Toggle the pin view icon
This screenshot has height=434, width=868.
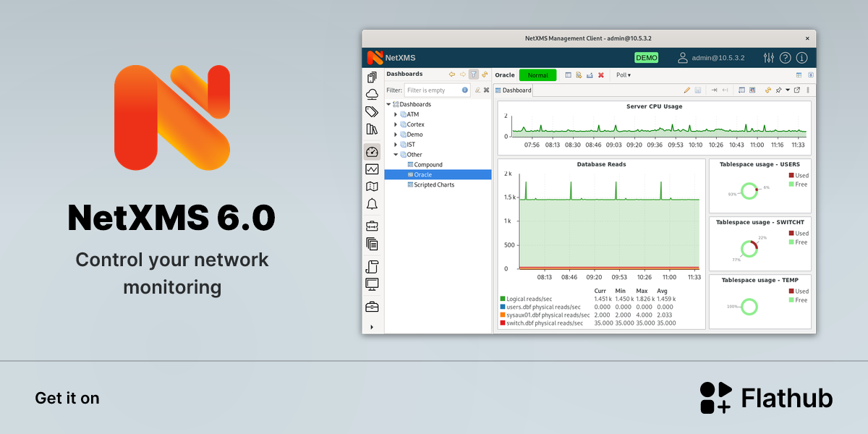click(778, 90)
